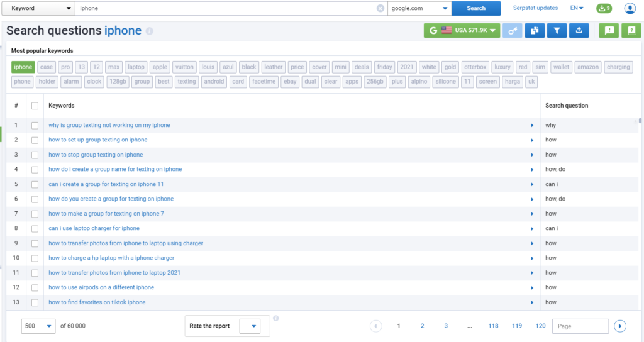The image size is (644, 342).
Task: Click the table vertical scrollbar thumb
Action: 640,121
